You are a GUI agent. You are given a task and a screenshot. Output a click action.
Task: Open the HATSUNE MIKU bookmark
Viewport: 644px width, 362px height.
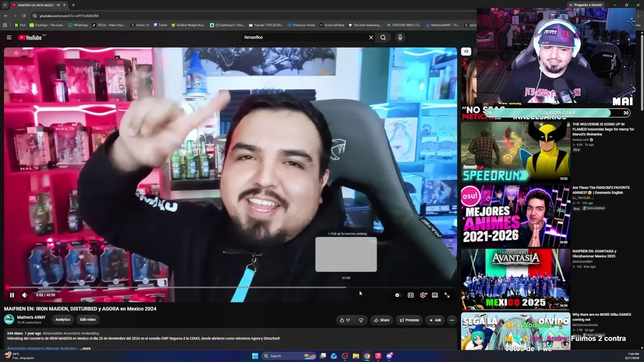[x=404, y=25]
